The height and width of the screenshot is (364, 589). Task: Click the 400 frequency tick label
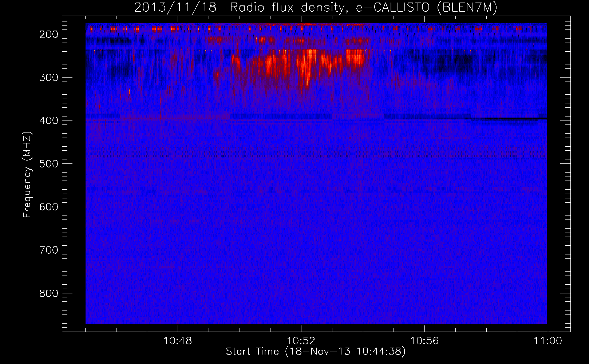point(49,120)
